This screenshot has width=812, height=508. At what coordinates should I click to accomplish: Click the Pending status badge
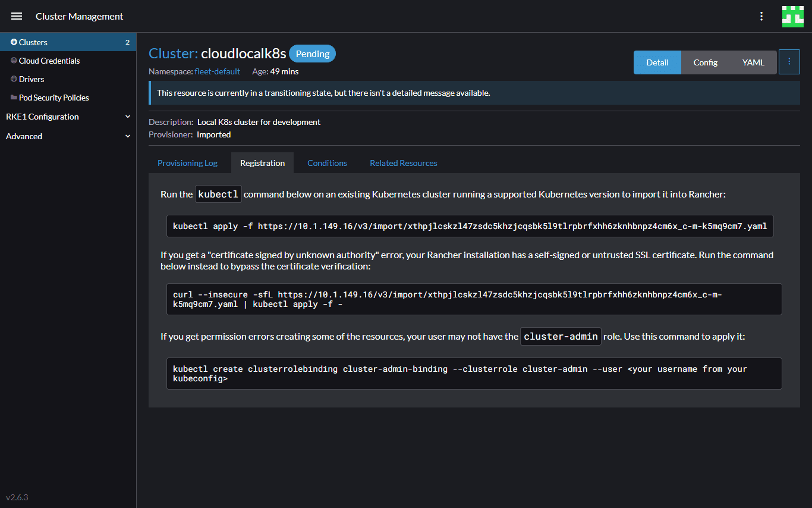(x=312, y=54)
